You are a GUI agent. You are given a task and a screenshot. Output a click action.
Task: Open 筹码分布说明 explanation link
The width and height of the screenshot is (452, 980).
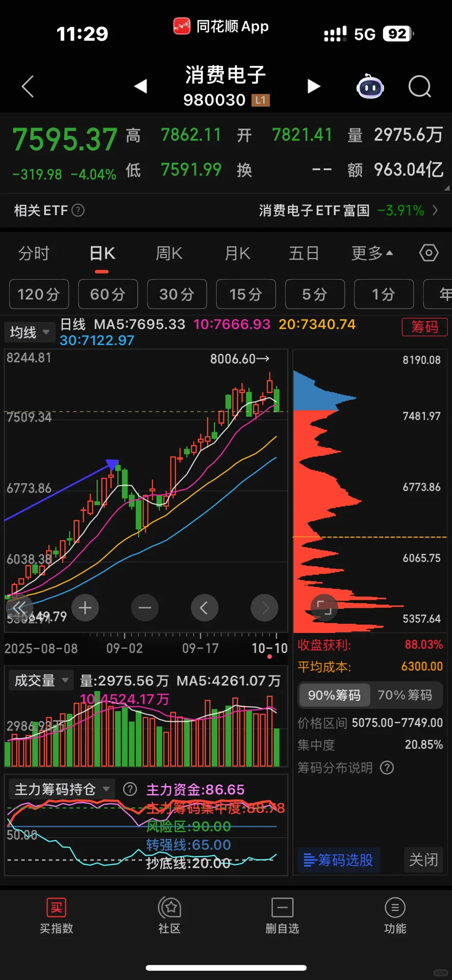coord(335,768)
